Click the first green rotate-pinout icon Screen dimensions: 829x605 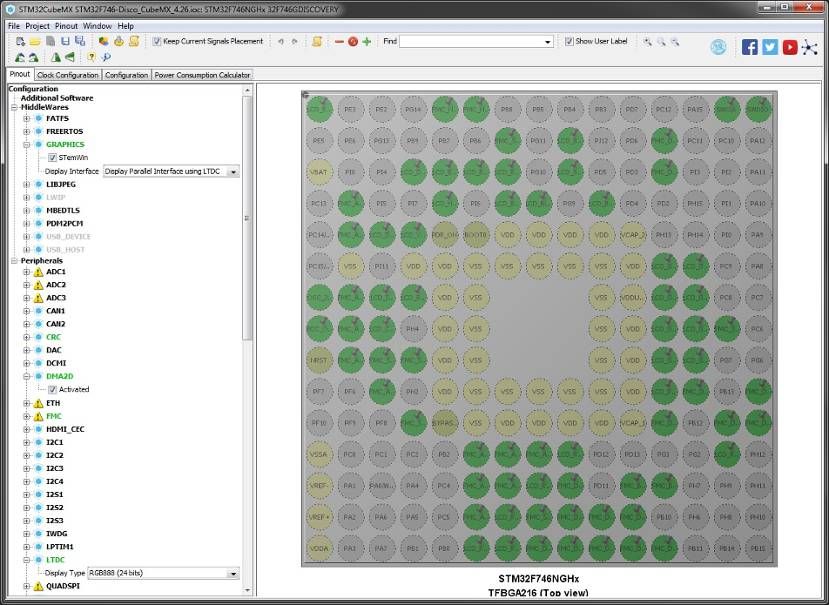pos(20,57)
